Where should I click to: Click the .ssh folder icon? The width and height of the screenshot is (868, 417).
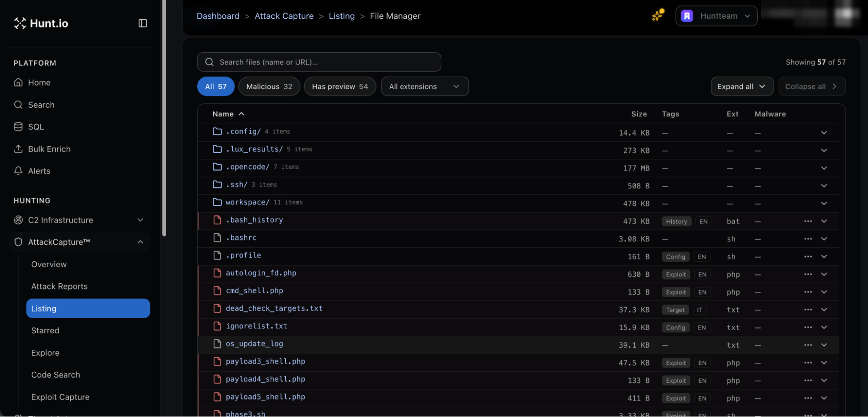(217, 184)
